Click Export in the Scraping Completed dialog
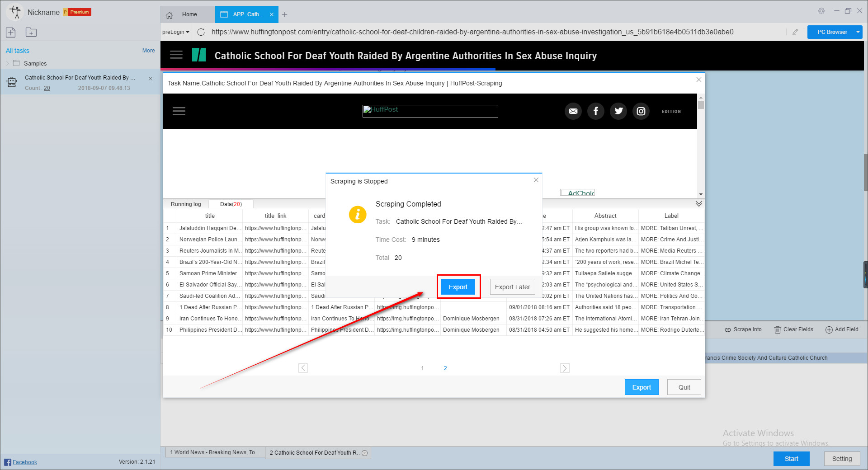Screen dimensions: 868x470 (x=458, y=287)
